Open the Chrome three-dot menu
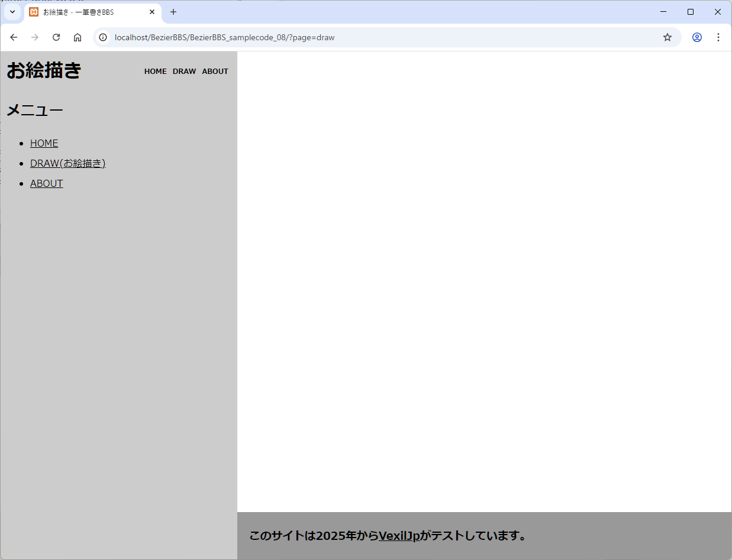The width and height of the screenshot is (732, 560). coord(718,37)
